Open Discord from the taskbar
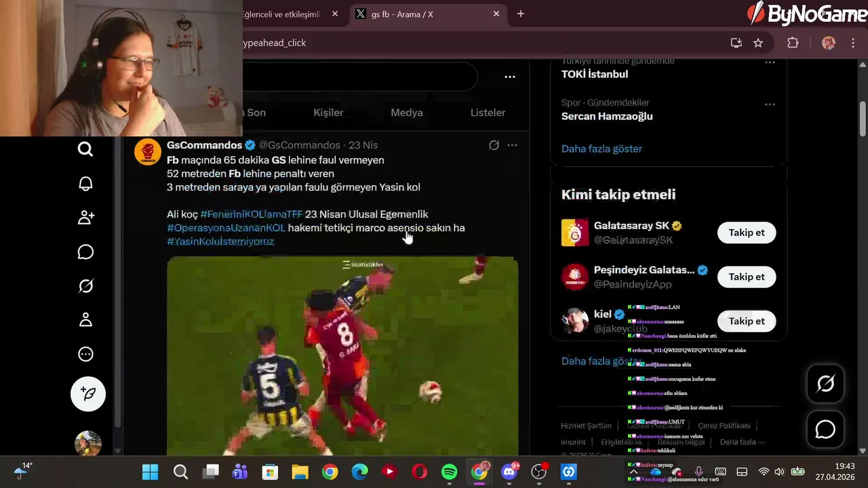Image resolution: width=868 pixels, height=488 pixels. [x=509, y=472]
